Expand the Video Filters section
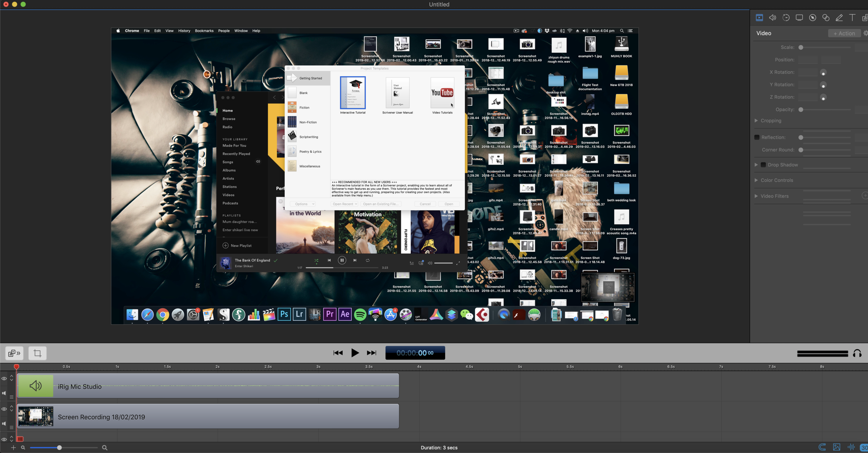 coord(756,196)
